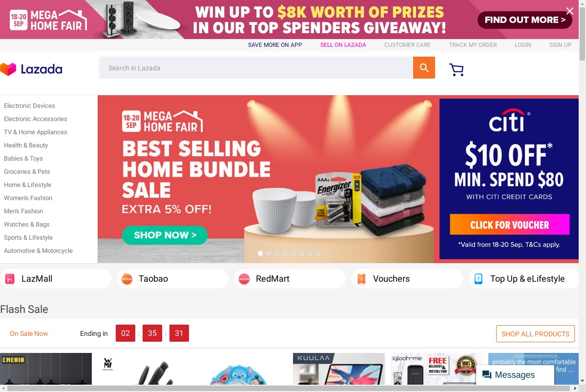
Task: Select the last carousel dot indicator
Action: pyautogui.click(x=318, y=253)
